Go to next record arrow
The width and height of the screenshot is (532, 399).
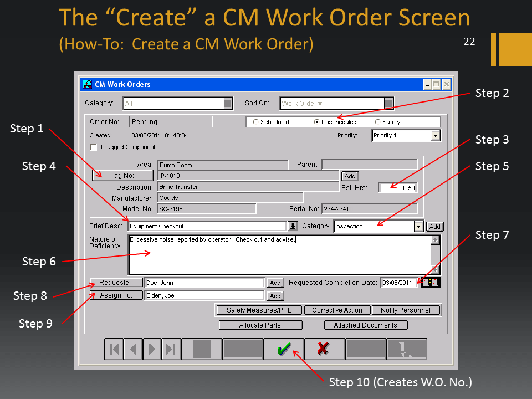152,349
